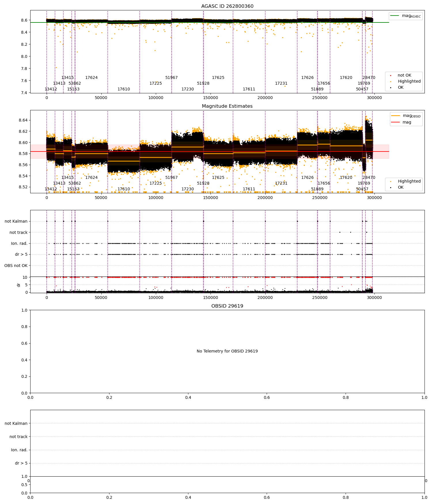
Task: Click OBSID label 17230 in the AGASC plot
Action: coord(187,89)
